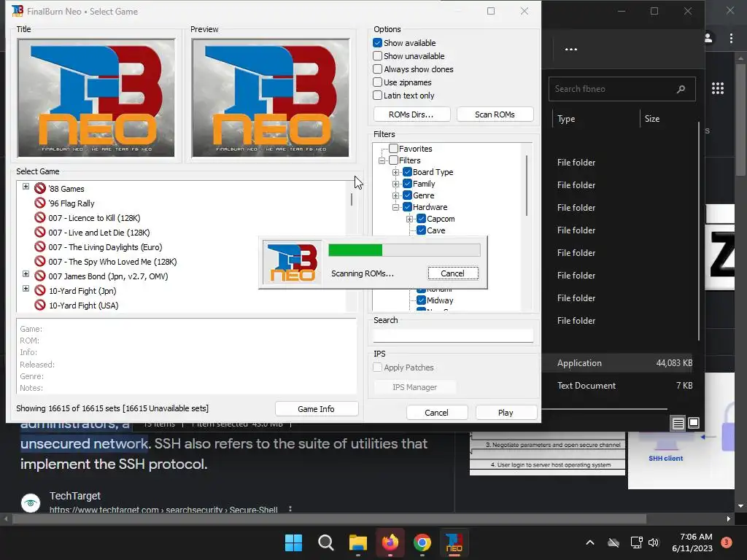Viewport: 747px width, 560px height.
Task: Click the FB Neo logo in the scanning dialog
Action: (x=292, y=262)
